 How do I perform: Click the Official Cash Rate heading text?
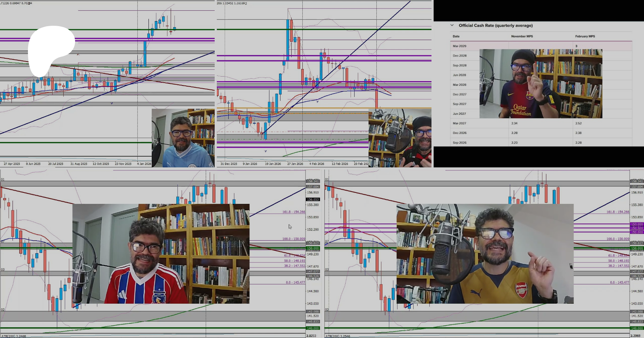pyautogui.click(x=496, y=25)
